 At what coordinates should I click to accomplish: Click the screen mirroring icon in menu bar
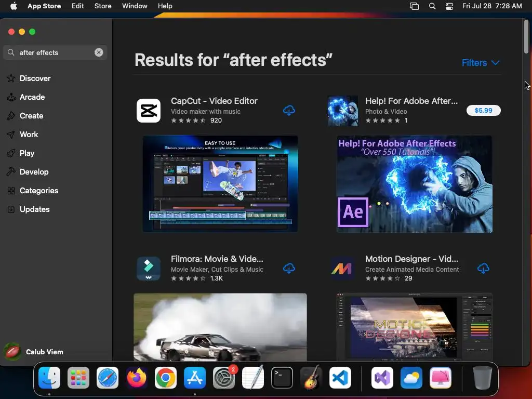[414, 6]
